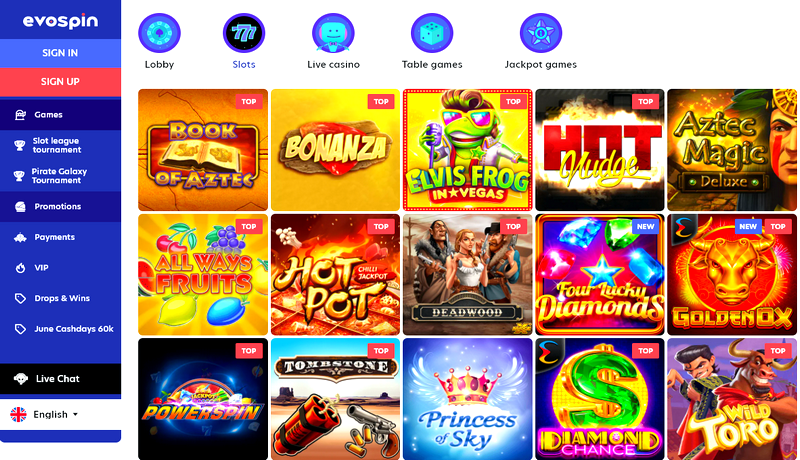800x460 pixels.
Task: Launch the Book of Aztec game thumbnail
Action: pos(203,150)
